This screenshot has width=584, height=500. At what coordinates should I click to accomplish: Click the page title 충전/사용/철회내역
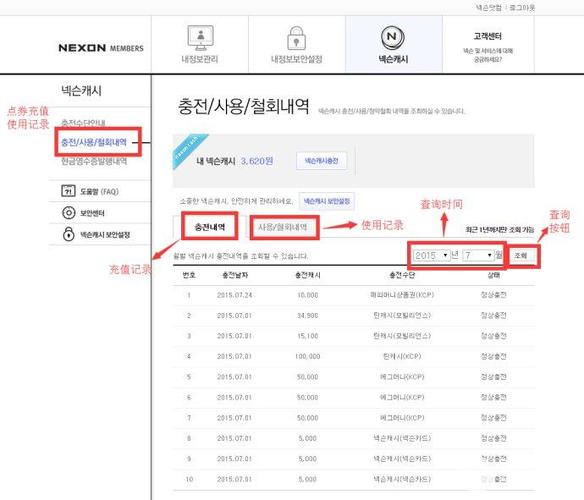tap(244, 107)
